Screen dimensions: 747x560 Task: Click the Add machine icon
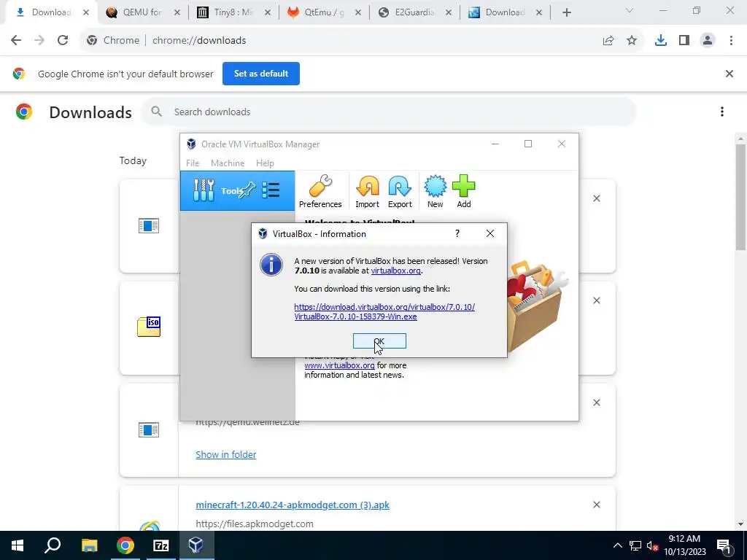tap(463, 192)
